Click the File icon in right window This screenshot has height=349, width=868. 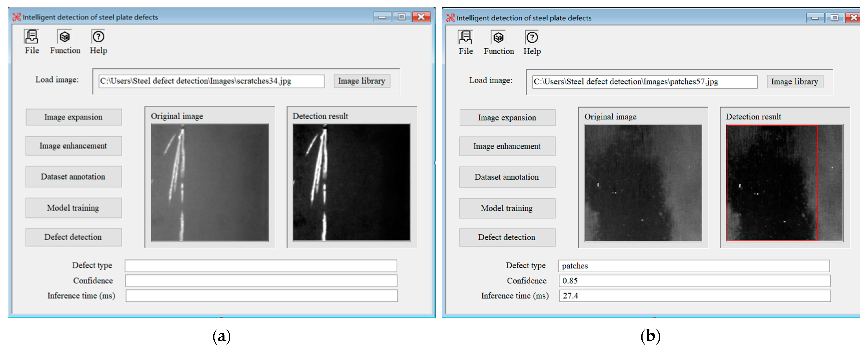pos(465,37)
